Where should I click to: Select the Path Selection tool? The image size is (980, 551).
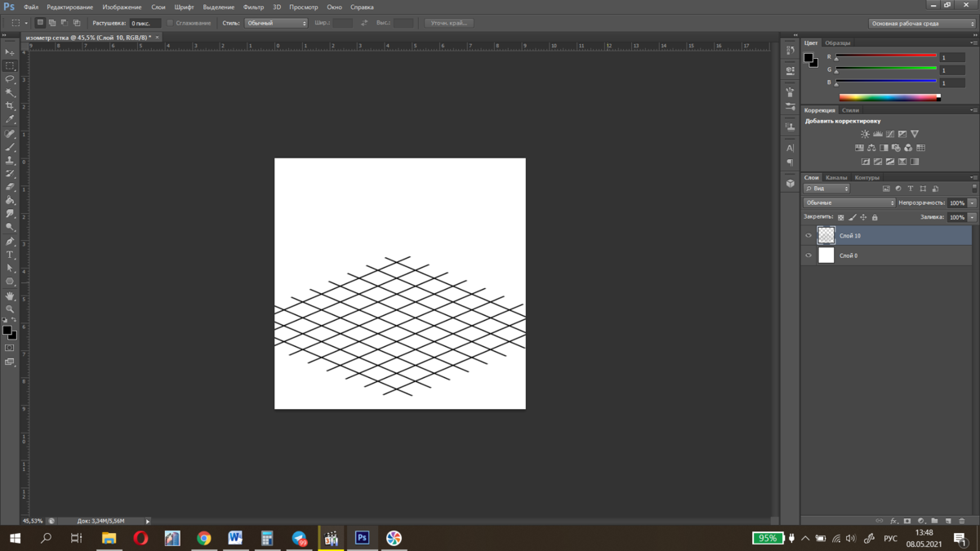(10, 269)
